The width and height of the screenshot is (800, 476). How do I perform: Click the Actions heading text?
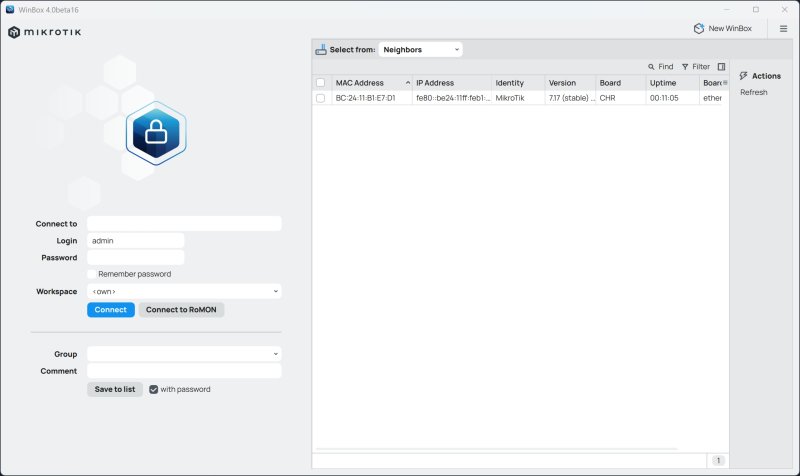click(x=766, y=76)
